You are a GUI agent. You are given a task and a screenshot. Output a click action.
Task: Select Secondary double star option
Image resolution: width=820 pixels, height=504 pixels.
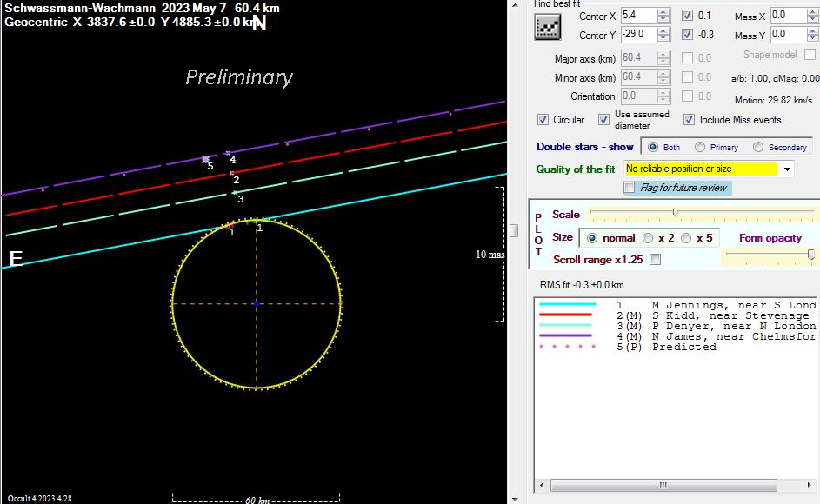pyautogui.click(x=759, y=148)
